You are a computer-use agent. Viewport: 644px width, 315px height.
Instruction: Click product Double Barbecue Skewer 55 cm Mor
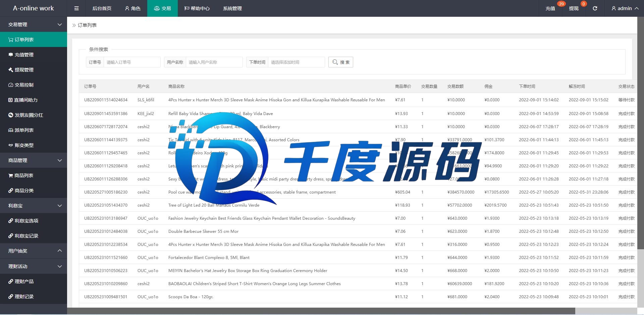click(x=203, y=231)
